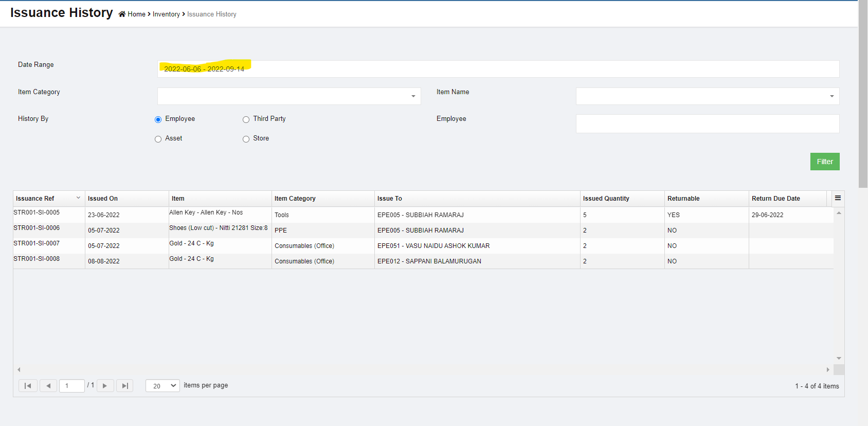This screenshot has height=426, width=868.
Task: Click the Date Range input field
Action: pyautogui.click(x=498, y=69)
